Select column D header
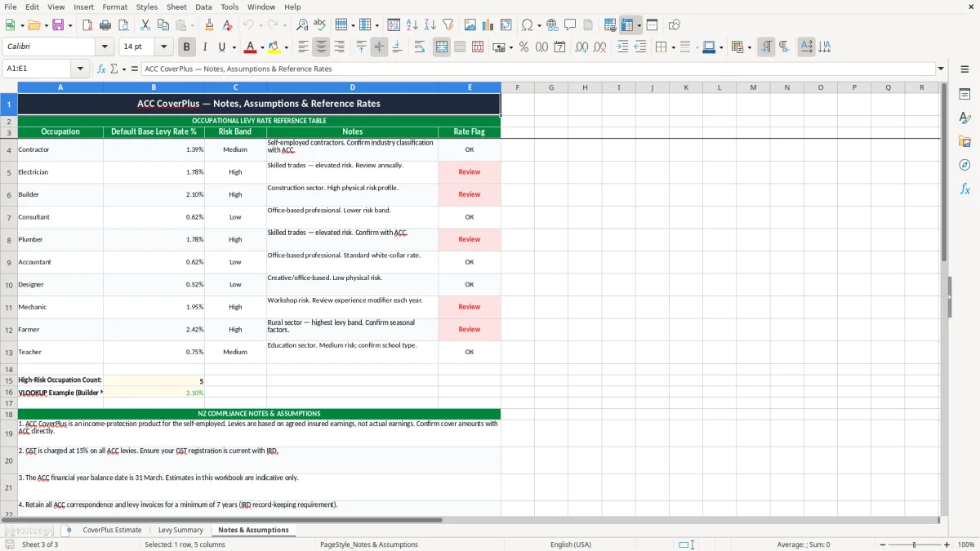This screenshot has width=980, height=551. (x=352, y=87)
